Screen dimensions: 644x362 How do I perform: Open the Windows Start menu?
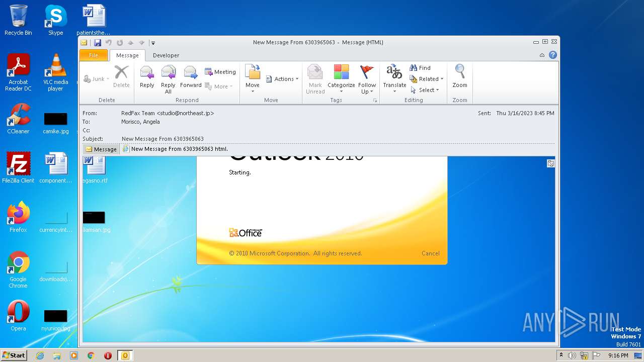pos(14,355)
